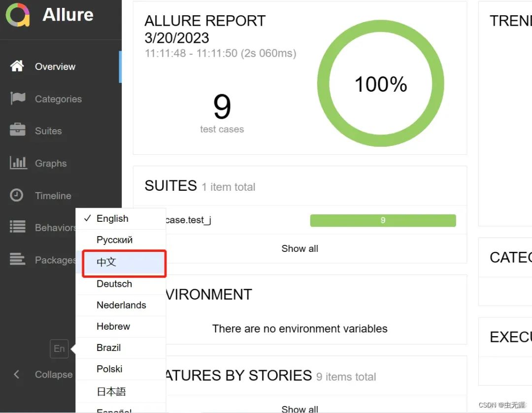Choose Deutsch from the language list
532x413 pixels.
[114, 284]
